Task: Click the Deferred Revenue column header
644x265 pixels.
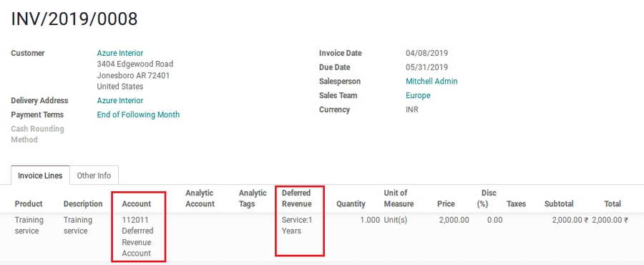Action: click(x=296, y=198)
